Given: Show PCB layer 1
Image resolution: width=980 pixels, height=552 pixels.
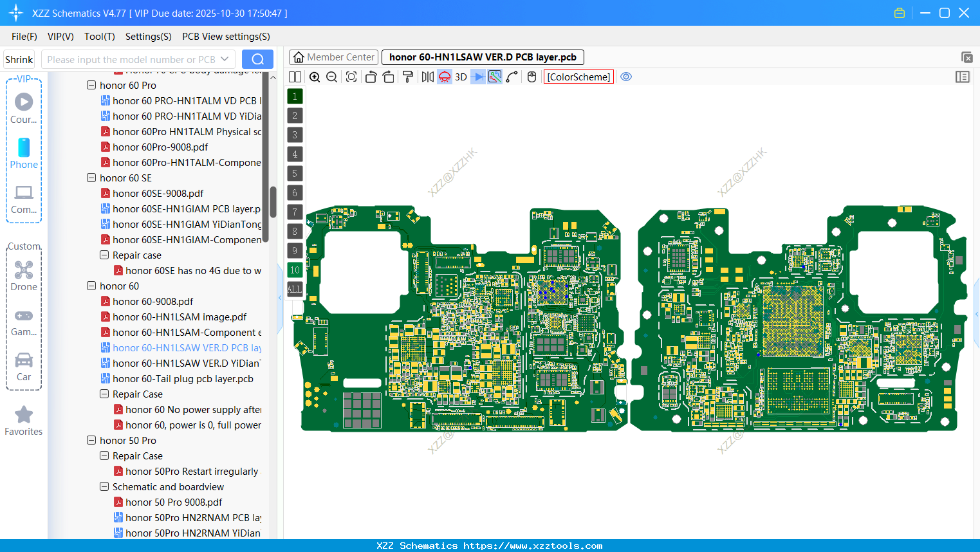Looking at the screenshot, I should click(295, 97).
